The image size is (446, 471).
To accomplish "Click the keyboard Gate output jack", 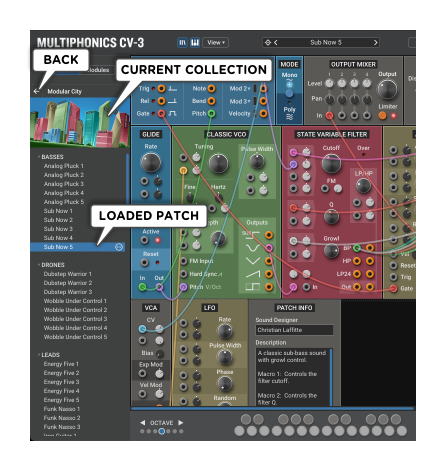I will pos(162,114).
